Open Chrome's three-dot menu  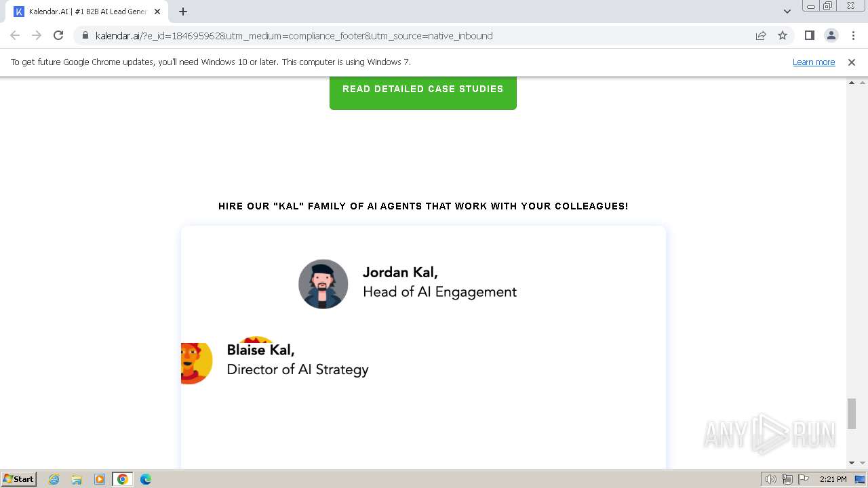pos(853,36)
